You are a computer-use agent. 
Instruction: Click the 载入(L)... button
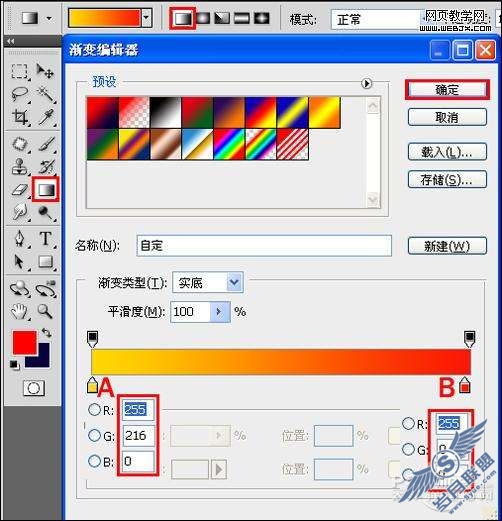click(x=447, y=152)
